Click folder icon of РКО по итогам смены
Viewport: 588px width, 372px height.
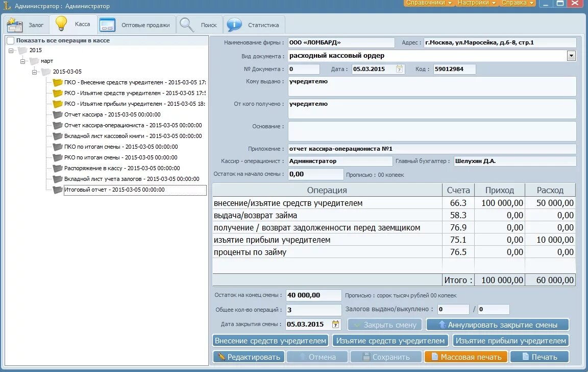[x=57, y=158]
